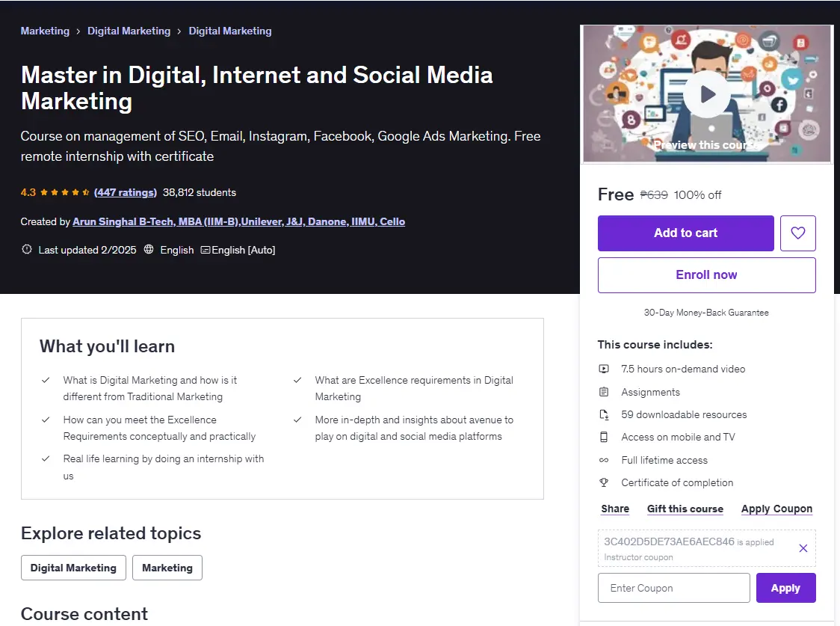Image resolution: width=840 pixels, height=626 pixels.
Task: Click the 'Explore related topics' heading
Action: coord(111,533)
